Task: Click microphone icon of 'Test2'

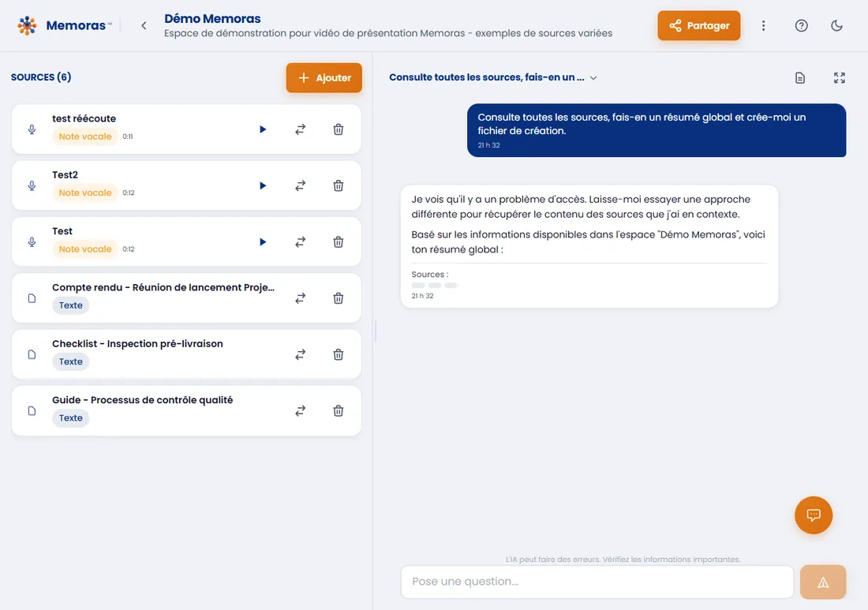Action: click(x=32, y=185)
